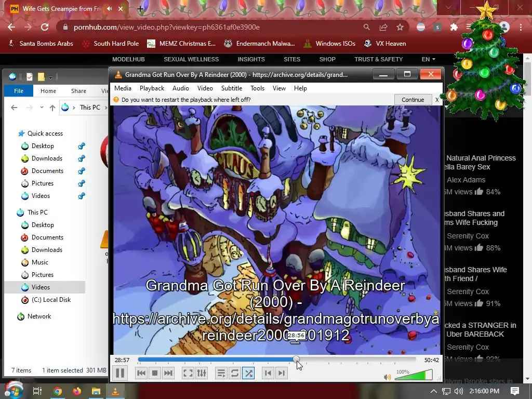Go to next chapter in VLC
Viewport: 532px width, 399px height.
pos(281,373)
